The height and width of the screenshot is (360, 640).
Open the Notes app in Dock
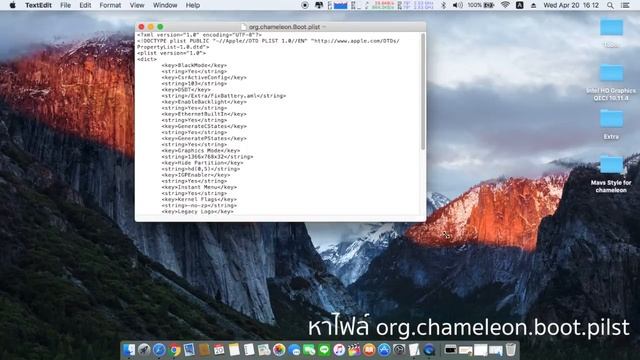click(234, 350)
